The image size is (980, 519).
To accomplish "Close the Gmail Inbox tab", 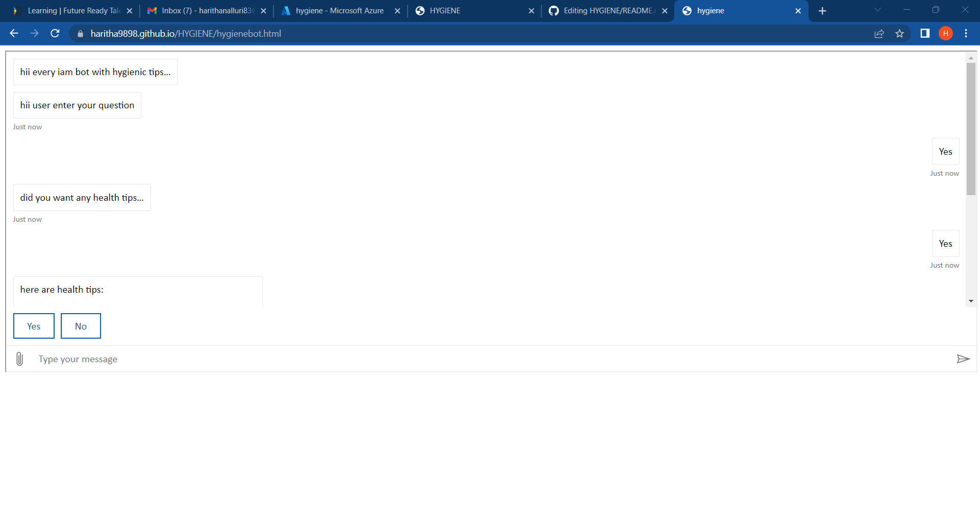I will click(x=263, y=11).
